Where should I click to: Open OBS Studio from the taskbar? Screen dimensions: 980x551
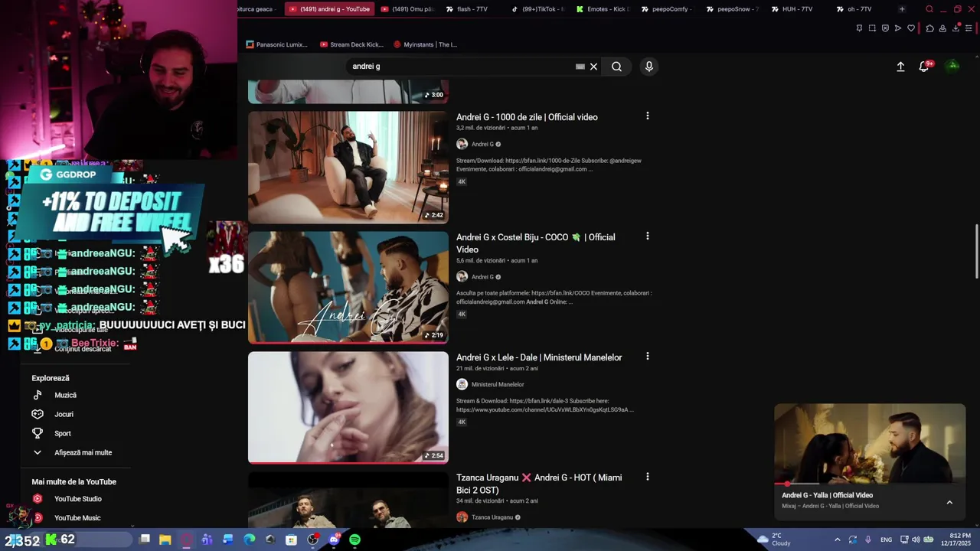312,540
